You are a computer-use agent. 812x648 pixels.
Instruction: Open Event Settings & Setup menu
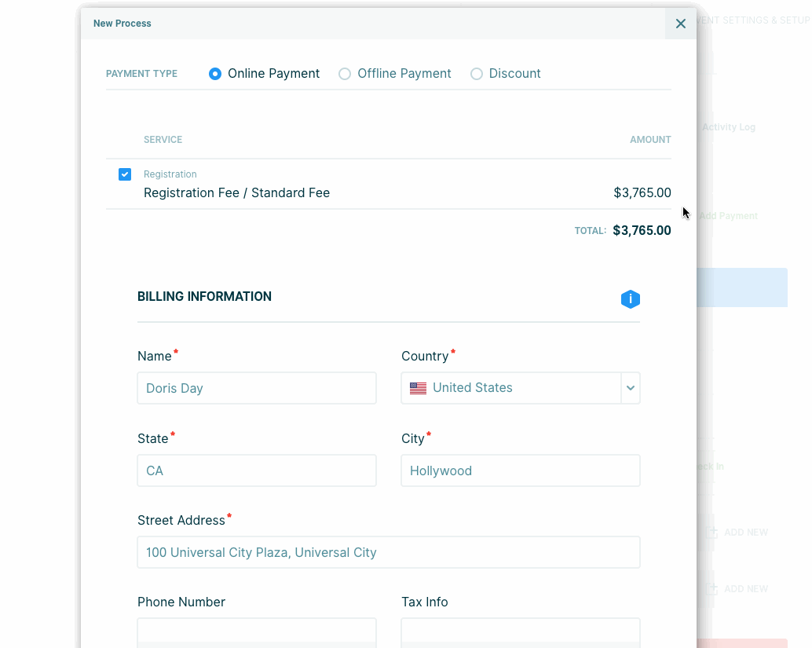[x=752, y=20]
